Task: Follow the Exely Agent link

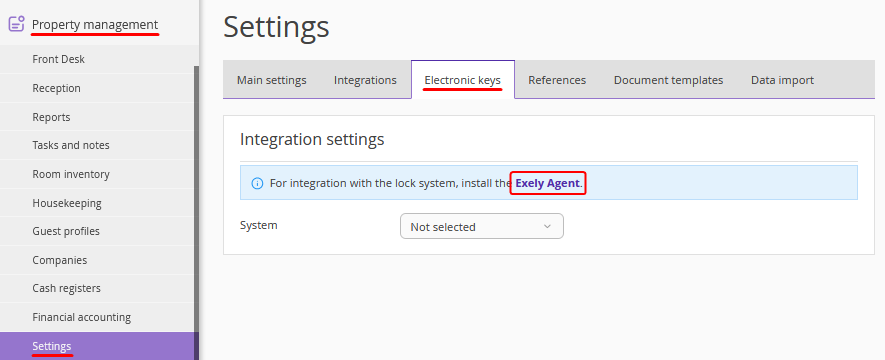Action: (x=547, y=183)
